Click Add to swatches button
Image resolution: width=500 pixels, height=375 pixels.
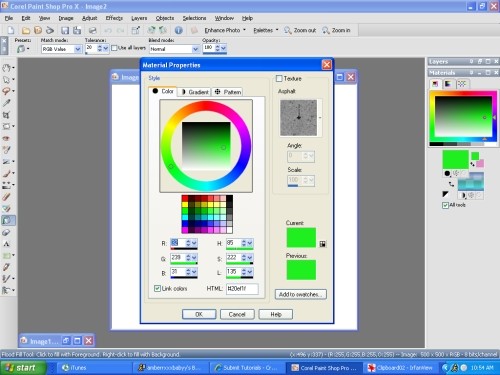[301, 294]
